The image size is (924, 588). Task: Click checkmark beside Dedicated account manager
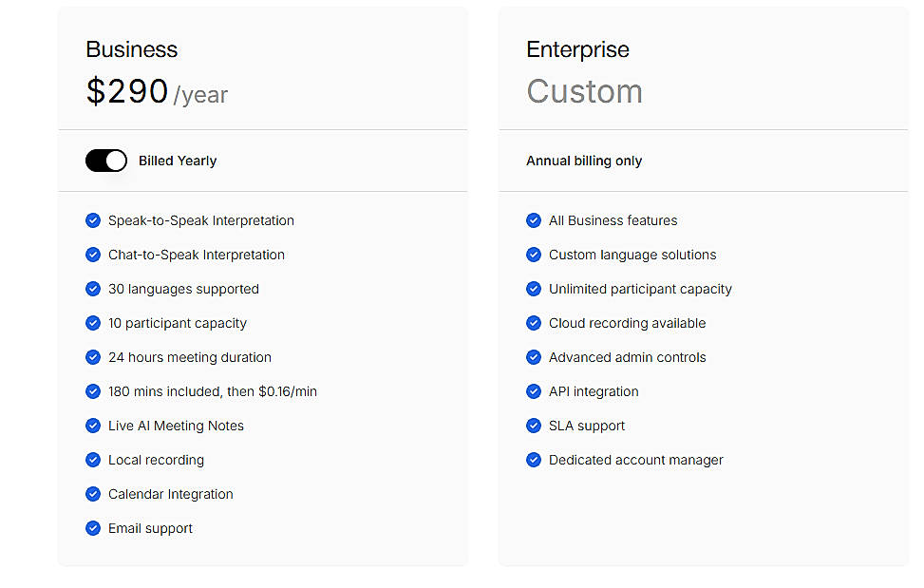click(534, 460)
